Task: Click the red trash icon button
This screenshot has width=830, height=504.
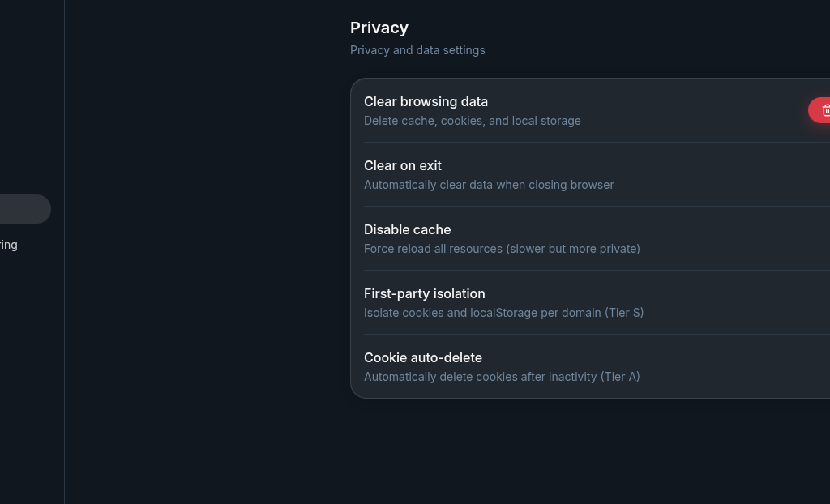Action: pyautogui.click(x=822, y=110)
